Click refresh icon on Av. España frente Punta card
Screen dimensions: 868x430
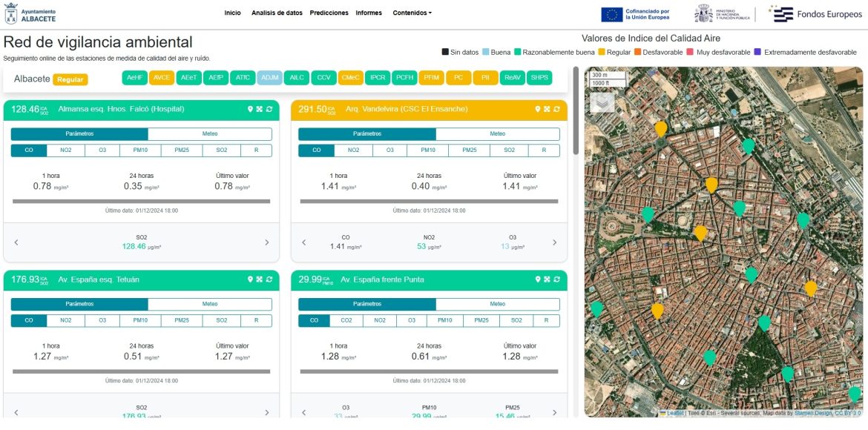(556, 279)
